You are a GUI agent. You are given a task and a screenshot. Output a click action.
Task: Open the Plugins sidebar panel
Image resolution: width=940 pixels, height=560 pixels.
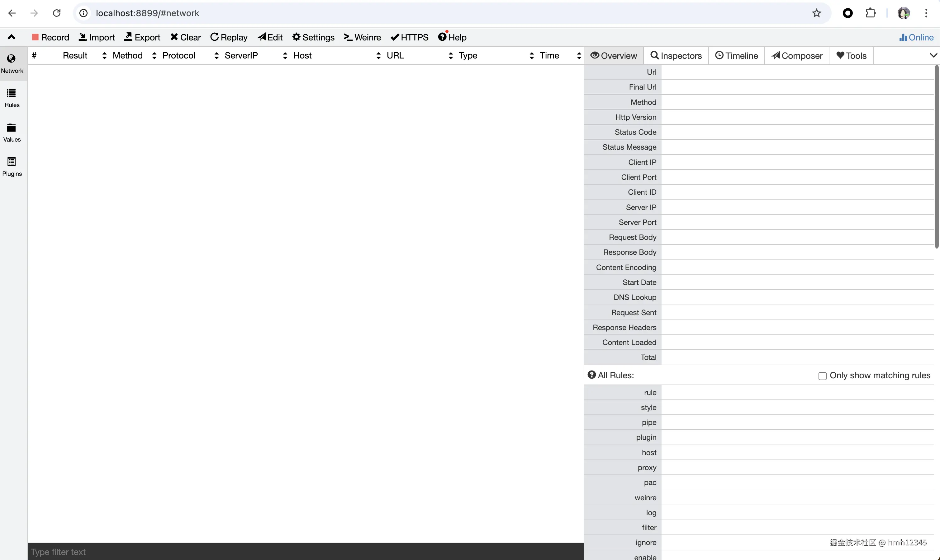click(x=12, y=166)
